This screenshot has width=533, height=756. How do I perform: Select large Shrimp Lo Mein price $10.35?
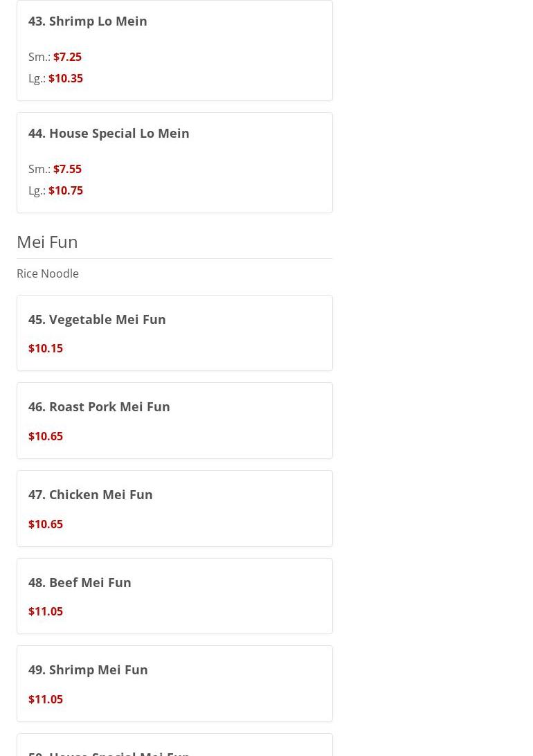point(66,78)
